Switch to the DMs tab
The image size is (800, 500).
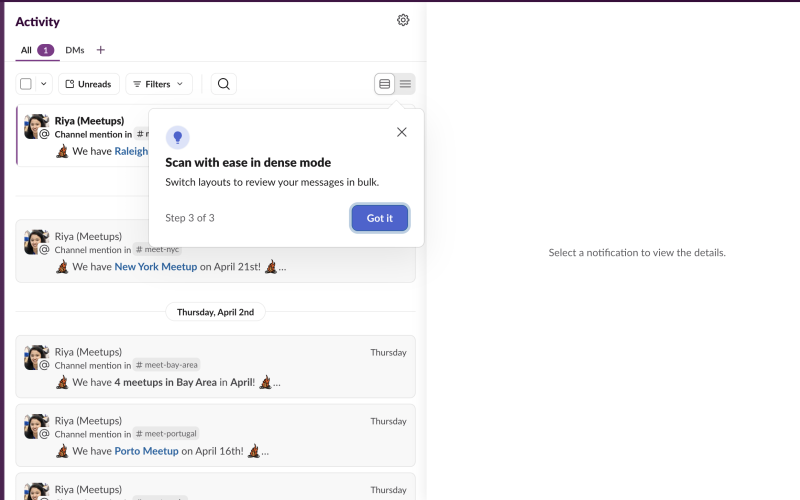pyautogui.click(x=75, y=50)
